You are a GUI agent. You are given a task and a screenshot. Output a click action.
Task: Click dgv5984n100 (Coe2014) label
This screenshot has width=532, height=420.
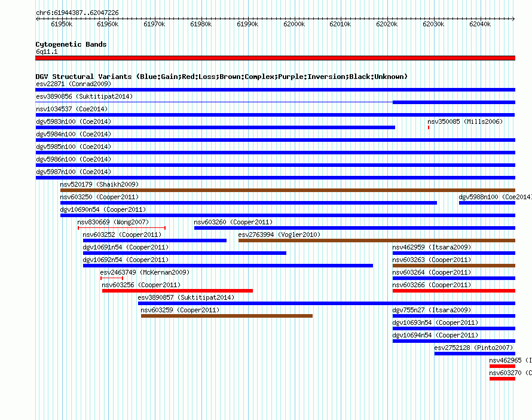tap(74, 134)
